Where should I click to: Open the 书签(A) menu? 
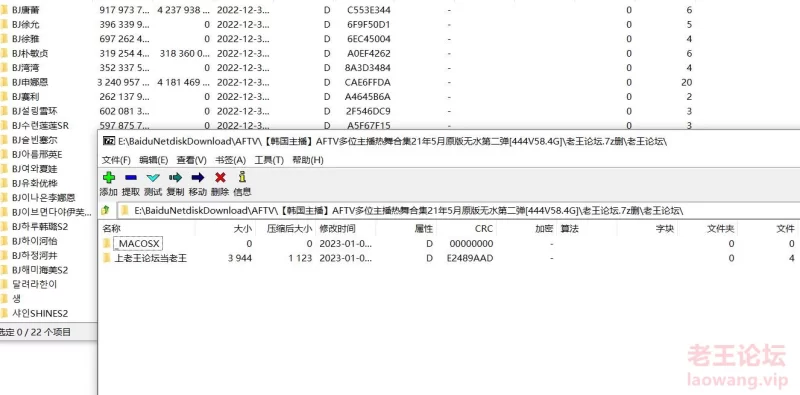tap(230, 160)
